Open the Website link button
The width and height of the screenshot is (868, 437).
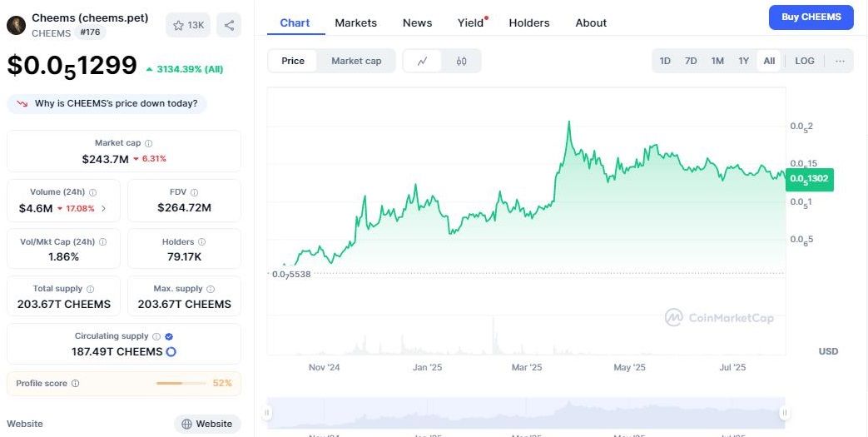[207, 424]
